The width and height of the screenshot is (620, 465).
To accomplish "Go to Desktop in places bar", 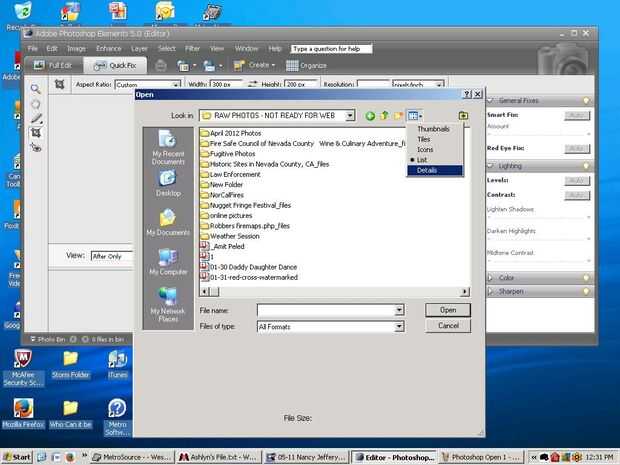I will click(168, 183).
